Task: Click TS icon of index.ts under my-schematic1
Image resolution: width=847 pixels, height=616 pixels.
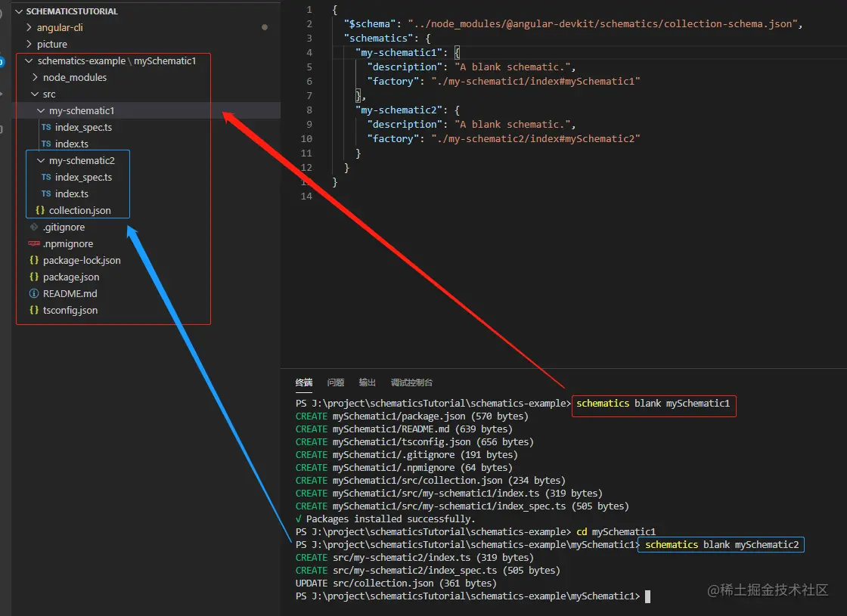Action: (x=46, y=144)
